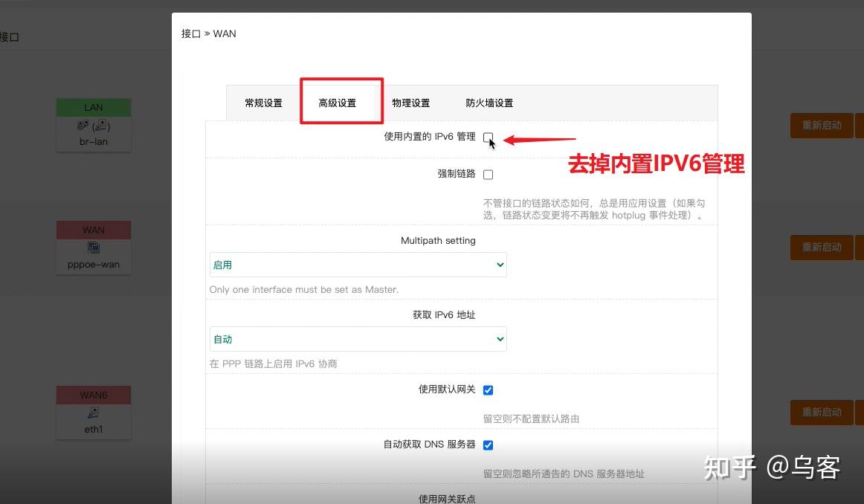Viewport: 864px width, 504px height.
Task: Restart the LAN interface via 重新启动
Action: [x=821, y=126]
